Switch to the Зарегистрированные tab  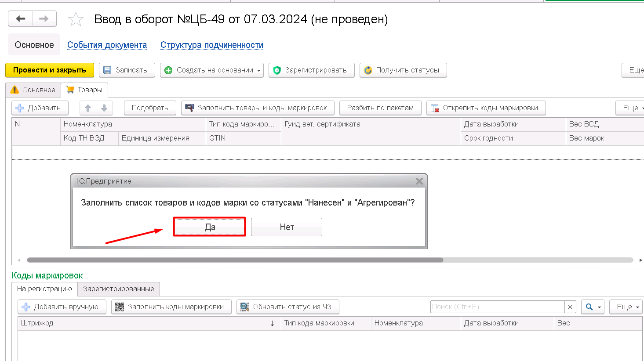pos(119,289)
